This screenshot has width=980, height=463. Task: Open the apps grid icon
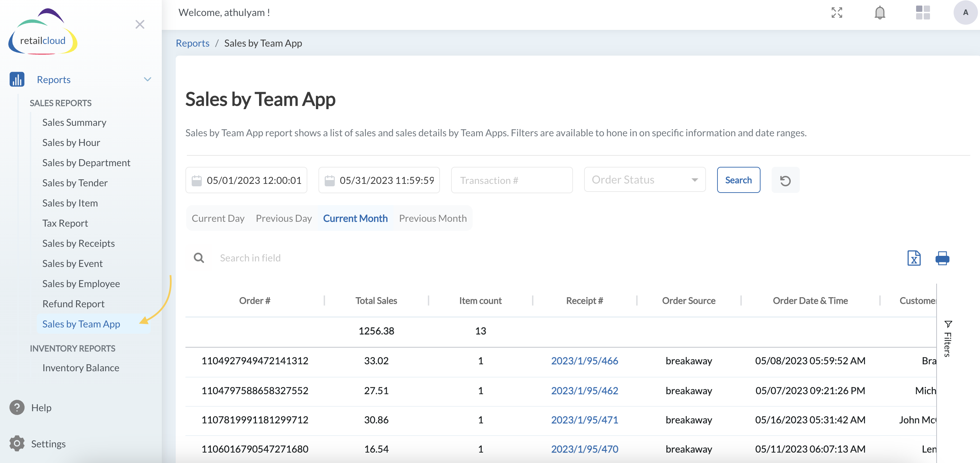pyautogui.click(x=923, y=13)
